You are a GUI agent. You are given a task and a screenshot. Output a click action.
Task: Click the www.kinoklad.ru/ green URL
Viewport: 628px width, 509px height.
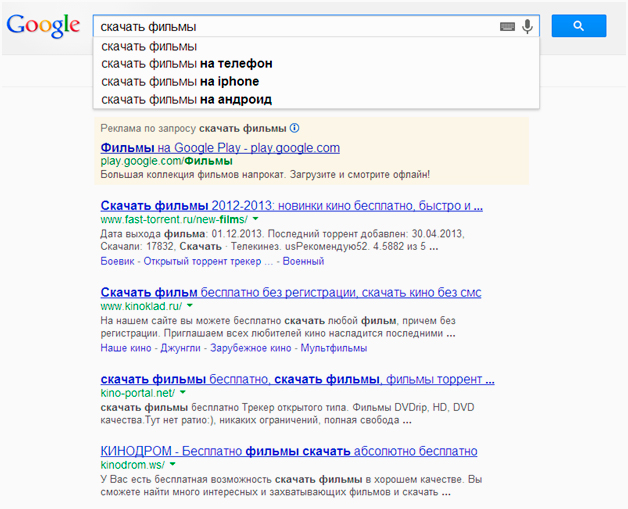point(141,306)
